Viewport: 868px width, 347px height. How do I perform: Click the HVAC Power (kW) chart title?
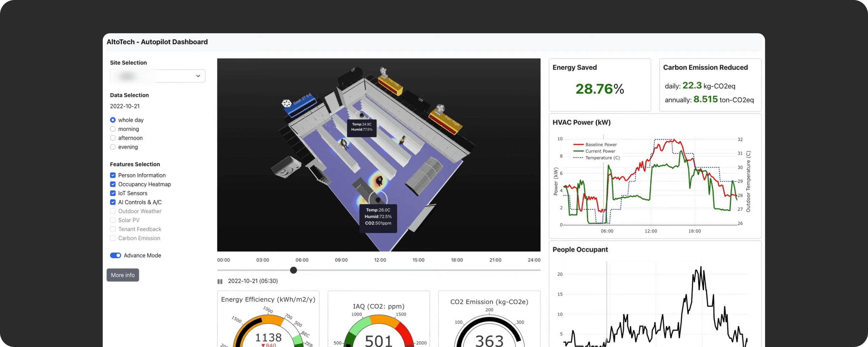582,123
